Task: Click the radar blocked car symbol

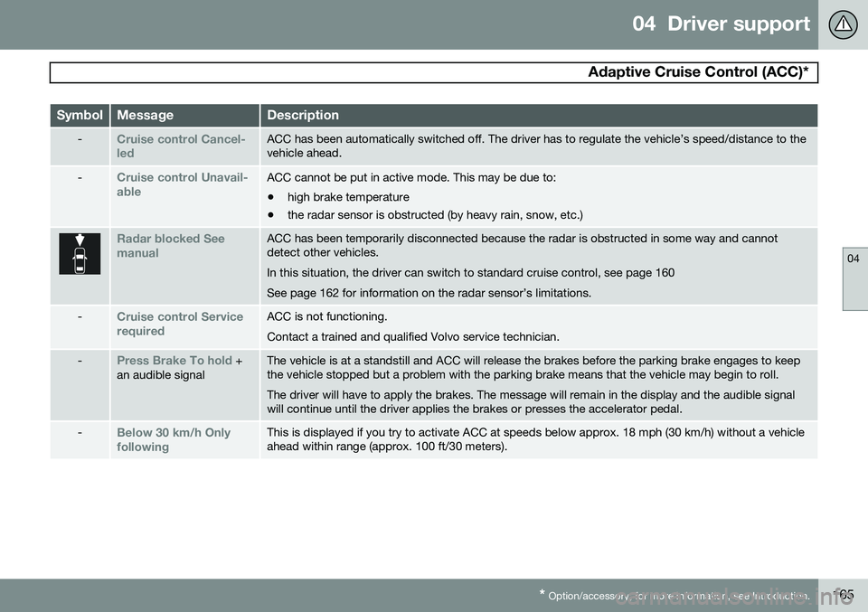Action: pos(80,254)
